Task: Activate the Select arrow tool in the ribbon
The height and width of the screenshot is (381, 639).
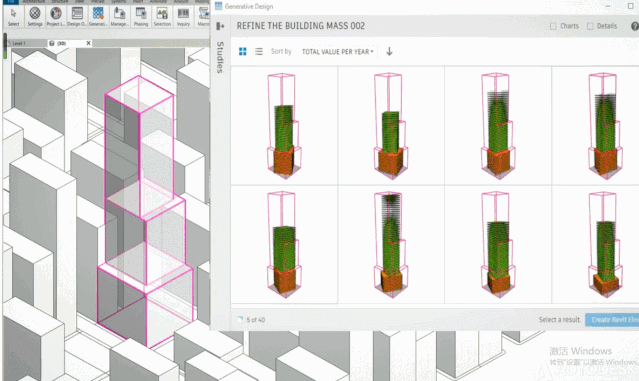Action: coord(13,17)
